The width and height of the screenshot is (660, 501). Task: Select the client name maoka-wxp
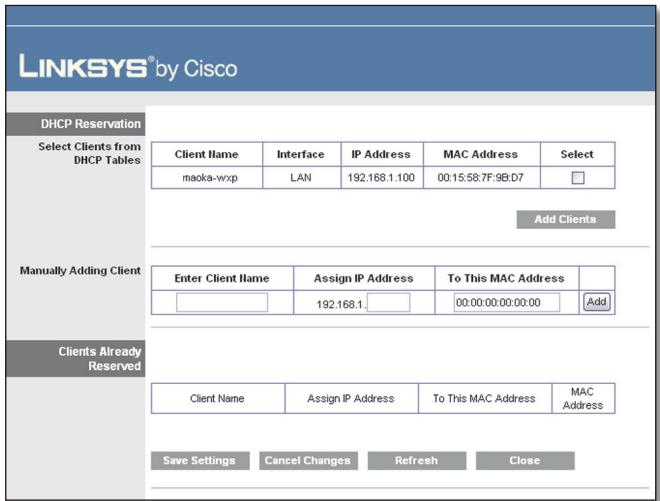[210, 178]
